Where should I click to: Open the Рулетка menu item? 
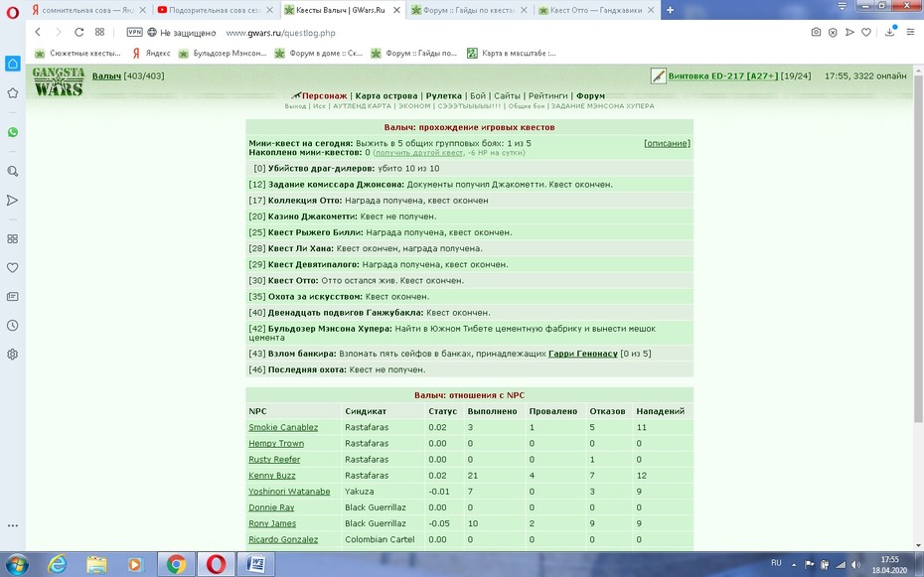(444, 96)
